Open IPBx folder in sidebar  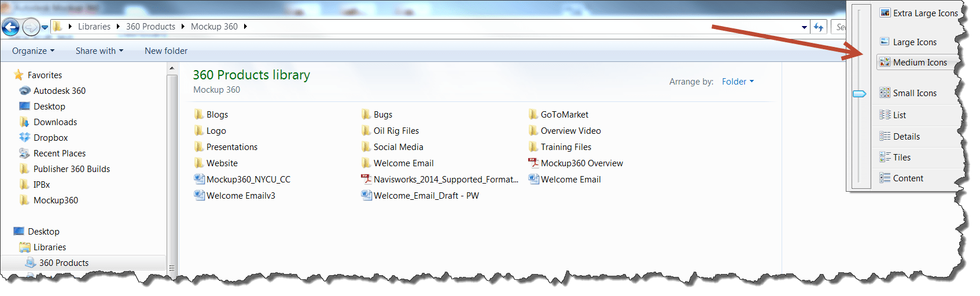click(35, 184)
